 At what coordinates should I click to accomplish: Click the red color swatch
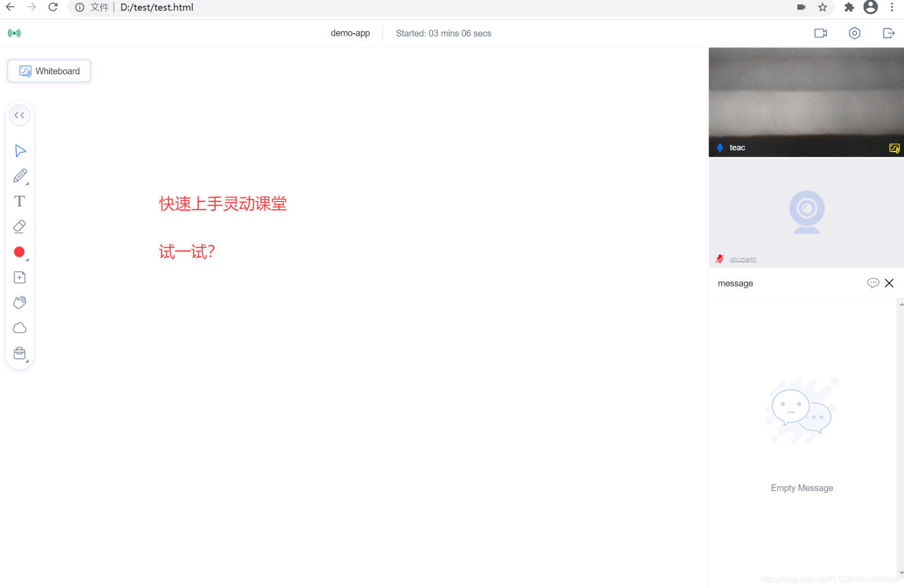19,252
